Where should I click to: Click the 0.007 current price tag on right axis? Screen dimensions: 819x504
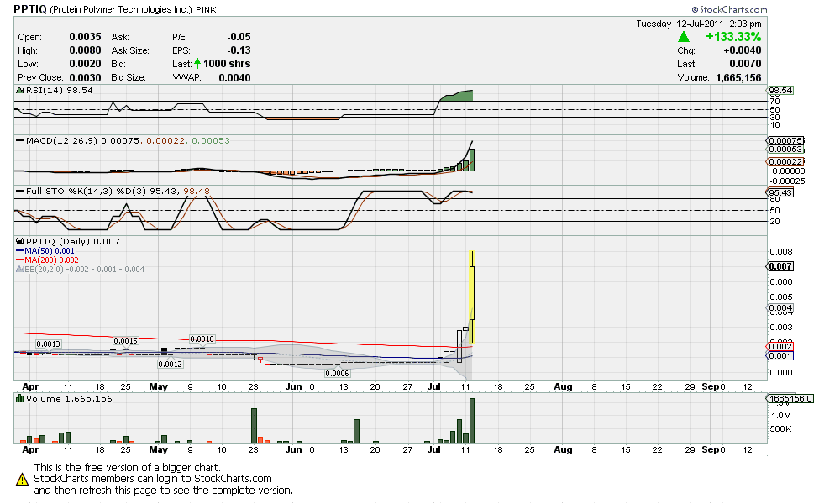(780, 266)
